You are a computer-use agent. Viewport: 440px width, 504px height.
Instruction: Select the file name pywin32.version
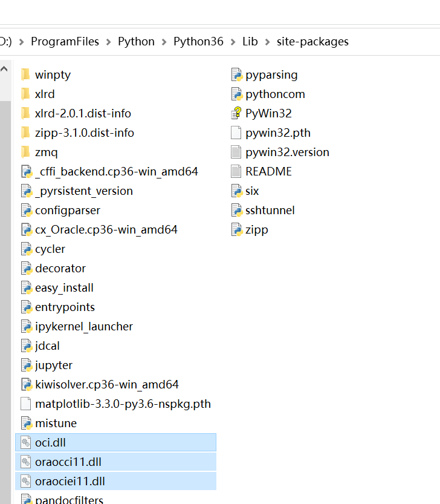point(288,152)
